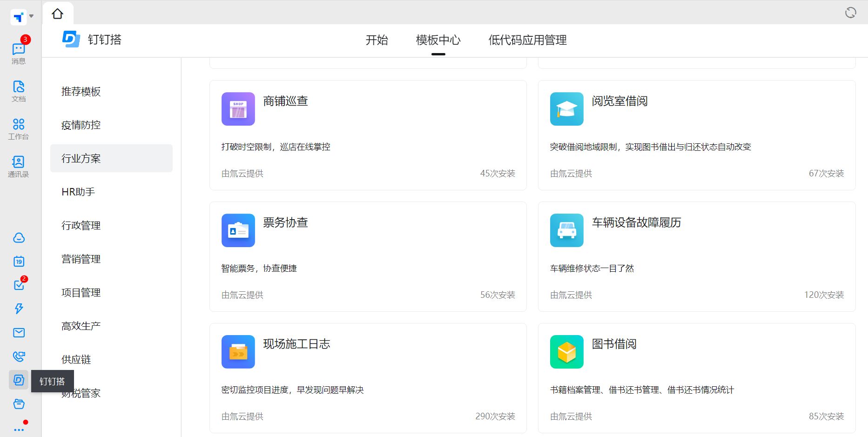This screenshot has height=437, width=868.
Task: Click the DingTalk organization logo at top left
Action: pos(18,17)
